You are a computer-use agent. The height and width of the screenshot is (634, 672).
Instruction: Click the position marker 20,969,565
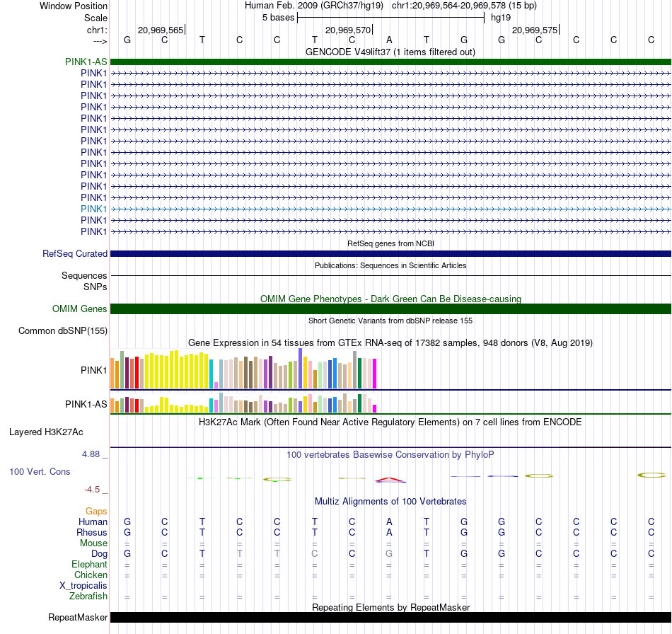(161, 30)
